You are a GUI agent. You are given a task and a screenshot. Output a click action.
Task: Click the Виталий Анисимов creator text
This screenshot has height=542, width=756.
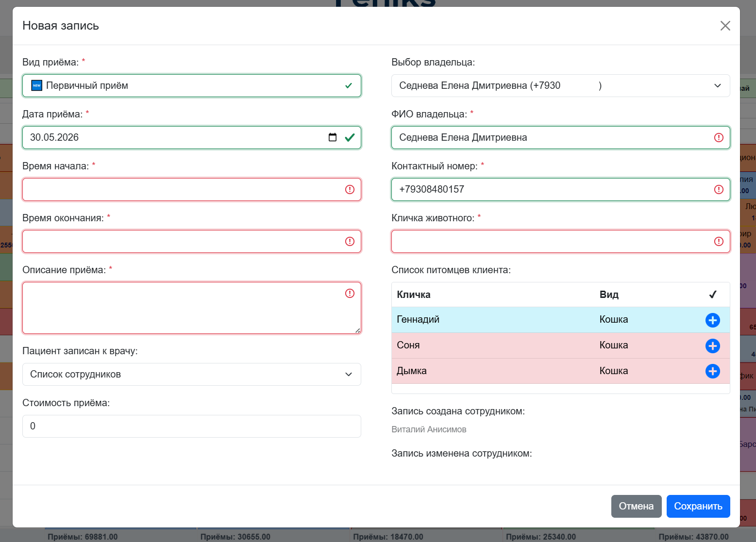(429, 429)
